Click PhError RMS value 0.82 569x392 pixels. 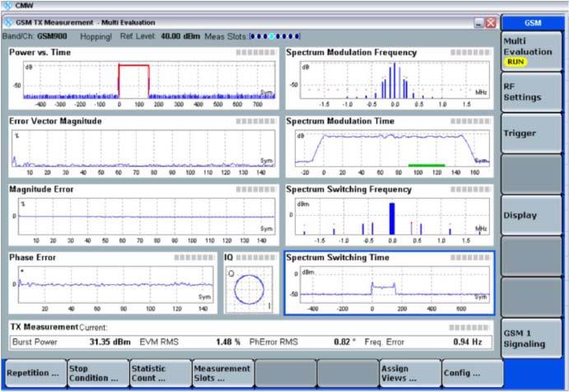coord(344,343)
